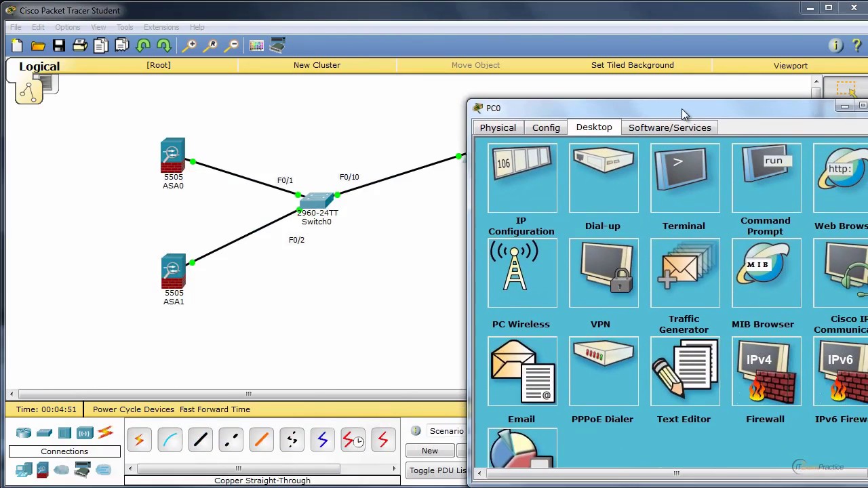This screenshot has width=868, height=488.
Task: Undo with the left green arrow
Action: pos(143,45)
